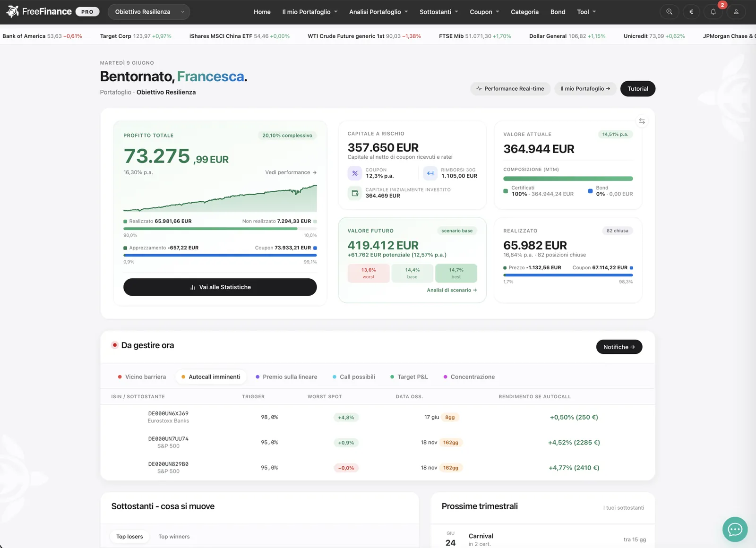Expand the Analisi Portafoglio menu

tap(378, 12)
